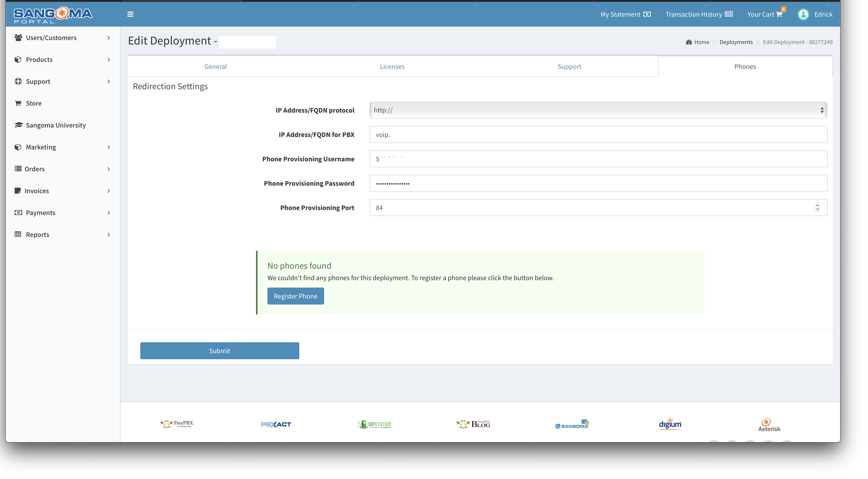This screenshot has height=479, width=868.
Task: Expand the Products chevron
Action: pos(109,60)
